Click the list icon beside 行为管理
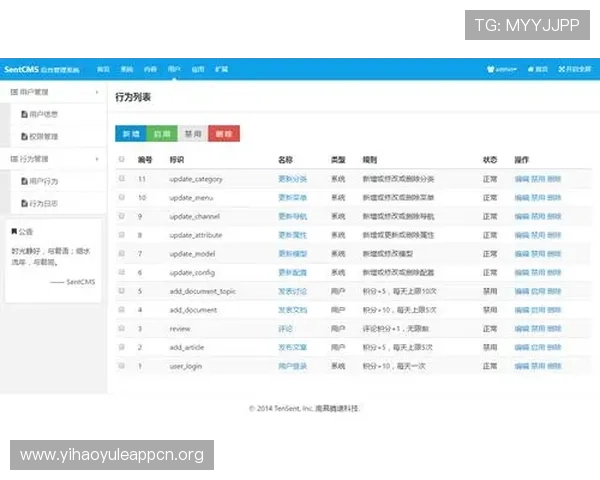 click(14, 159)
